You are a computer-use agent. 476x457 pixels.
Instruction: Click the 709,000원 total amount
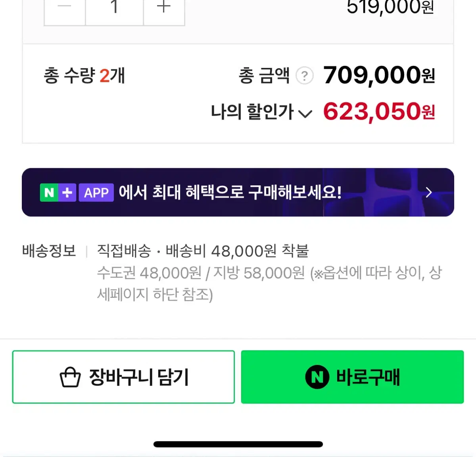[379, 75]
